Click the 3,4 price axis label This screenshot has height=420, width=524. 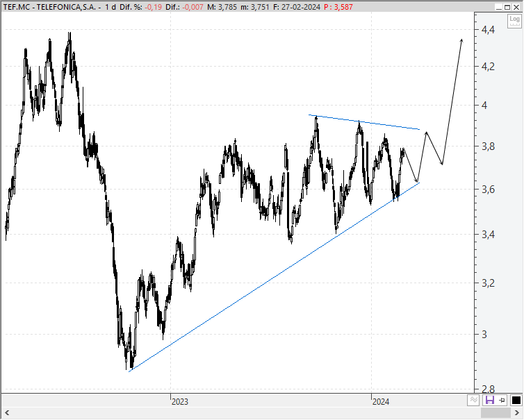(x=488, y=235)
